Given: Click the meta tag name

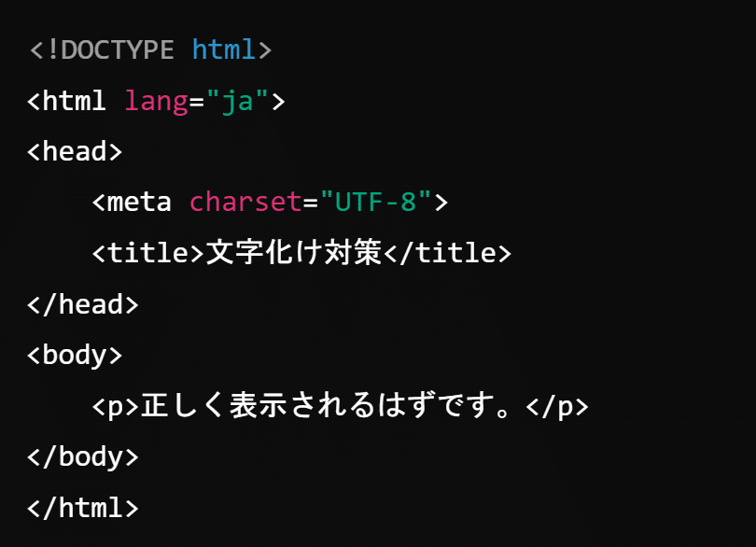Looking at the screenshot, I should 140,202.
